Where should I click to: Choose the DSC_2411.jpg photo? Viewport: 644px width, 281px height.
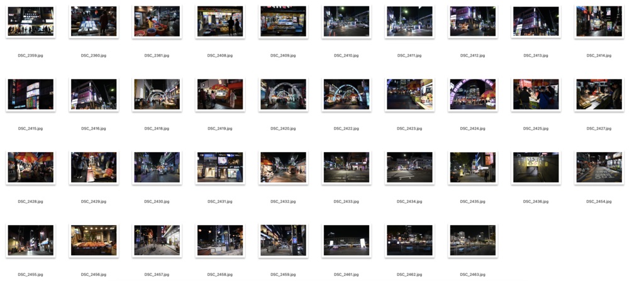coord(409,21)
